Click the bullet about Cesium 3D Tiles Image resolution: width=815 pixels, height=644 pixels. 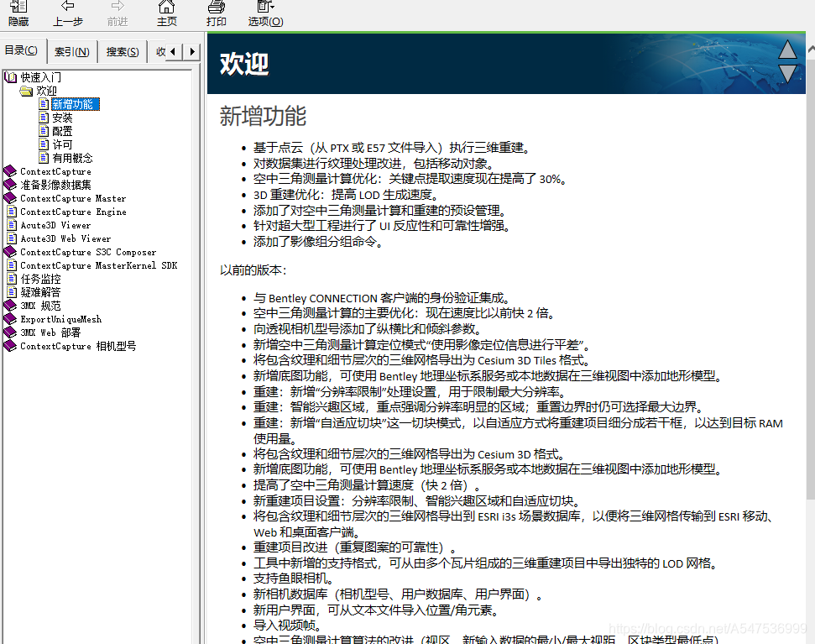click(422, 361)
